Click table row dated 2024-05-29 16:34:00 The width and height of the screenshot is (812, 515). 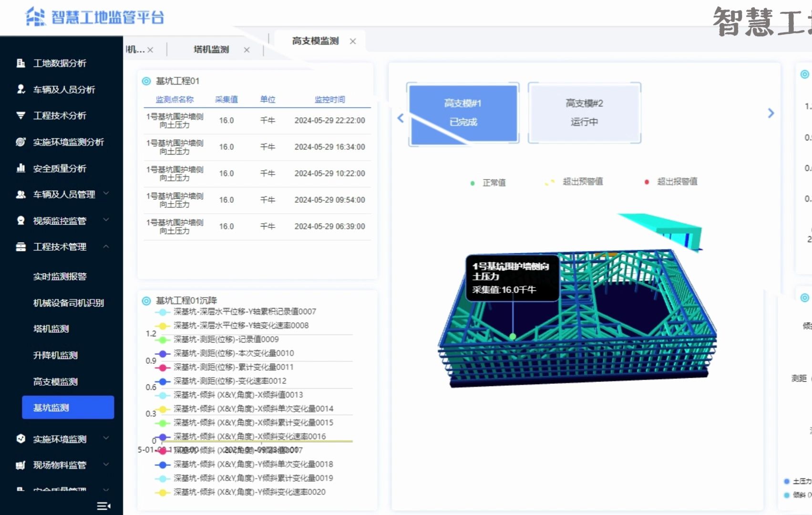coord(257,147)
